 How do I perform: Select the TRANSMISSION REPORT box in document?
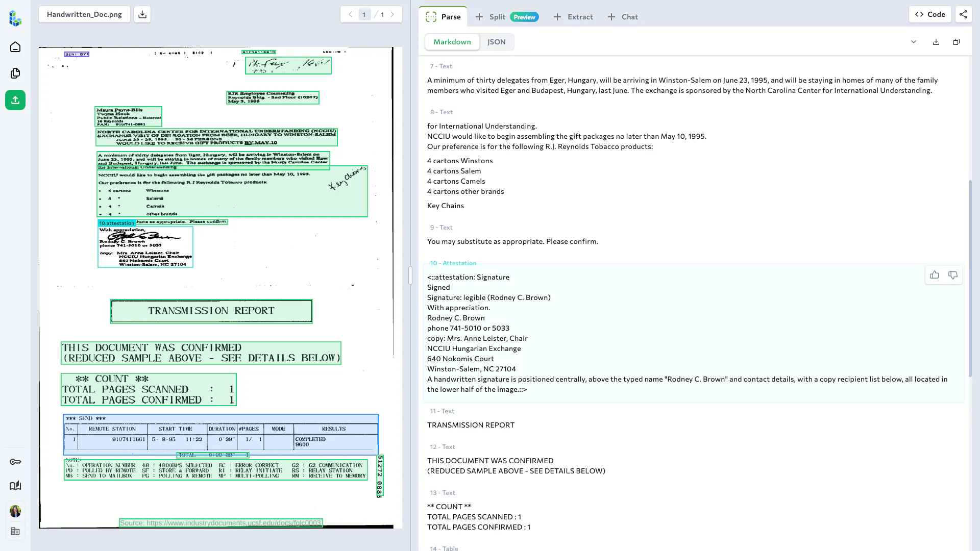point(211,311)
